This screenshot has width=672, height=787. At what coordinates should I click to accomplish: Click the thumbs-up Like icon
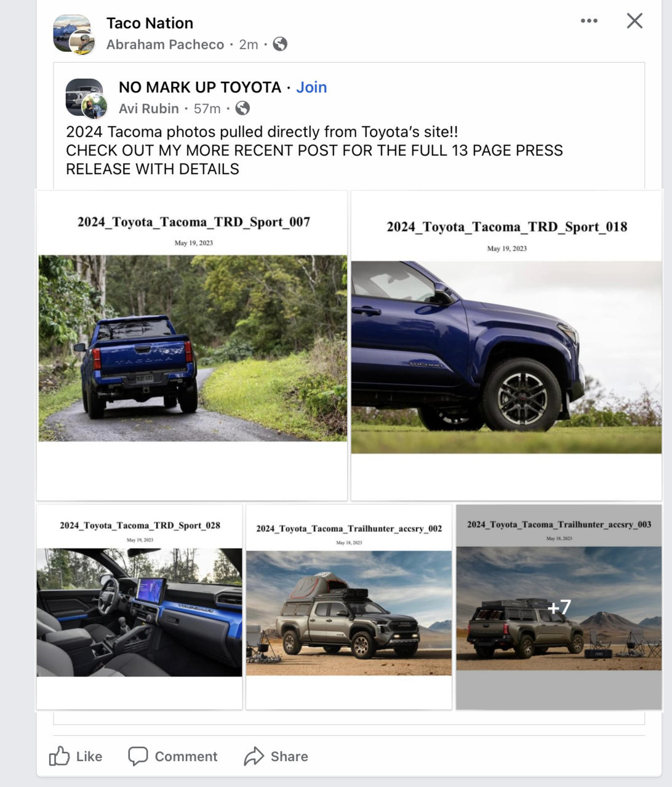point(59,756)
